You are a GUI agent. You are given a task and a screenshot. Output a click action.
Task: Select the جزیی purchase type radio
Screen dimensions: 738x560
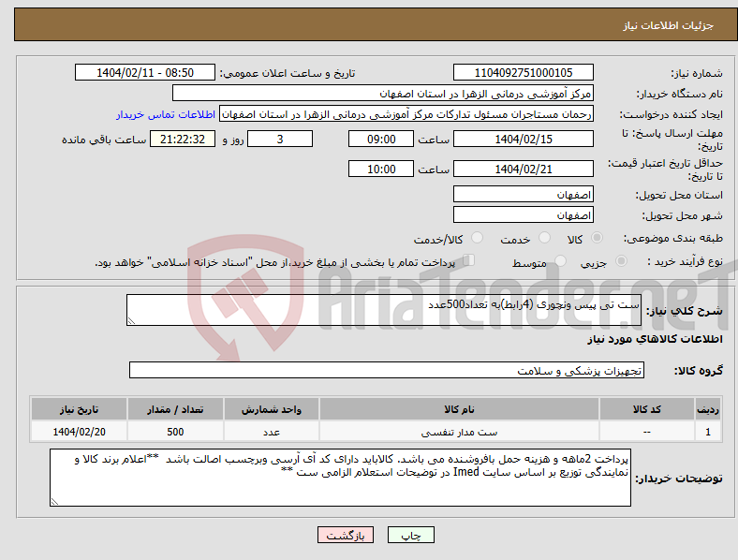[621, 260]
